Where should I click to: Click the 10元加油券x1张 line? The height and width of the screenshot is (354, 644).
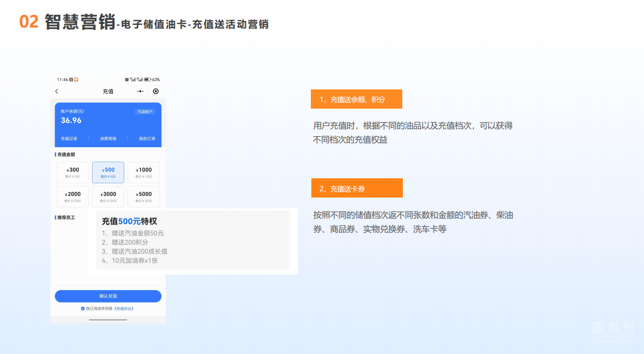(130, 260)
